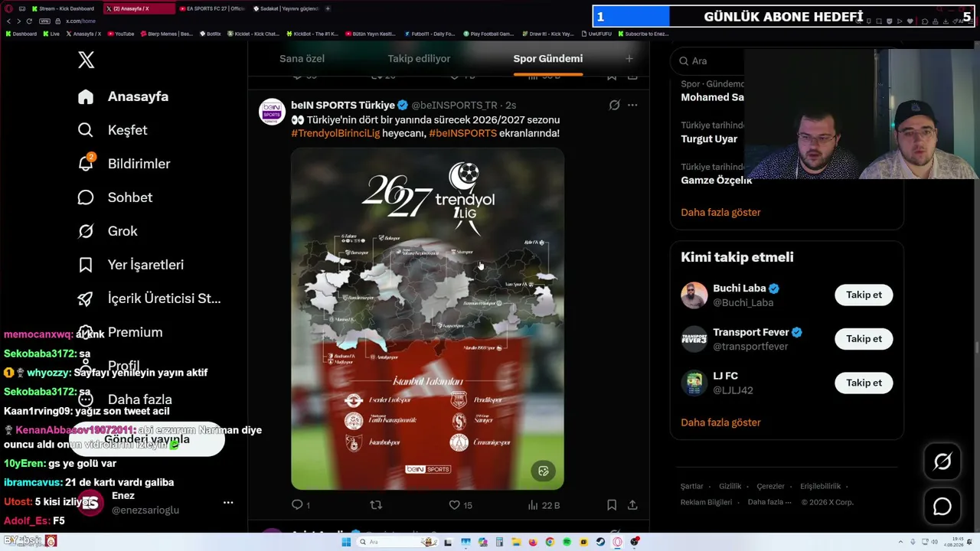Open Keşfet search page icon
The width and height of the screenshot is (980, 551).
tap(86, 130)
